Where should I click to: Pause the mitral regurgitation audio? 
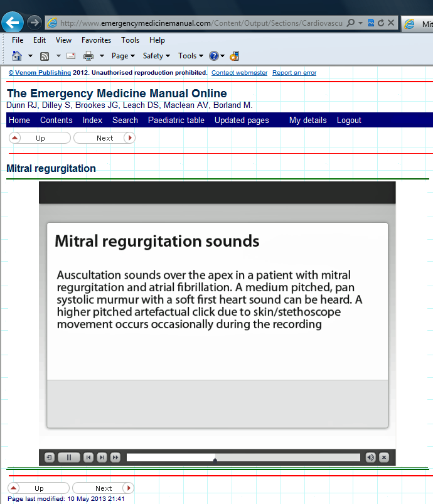69,457
